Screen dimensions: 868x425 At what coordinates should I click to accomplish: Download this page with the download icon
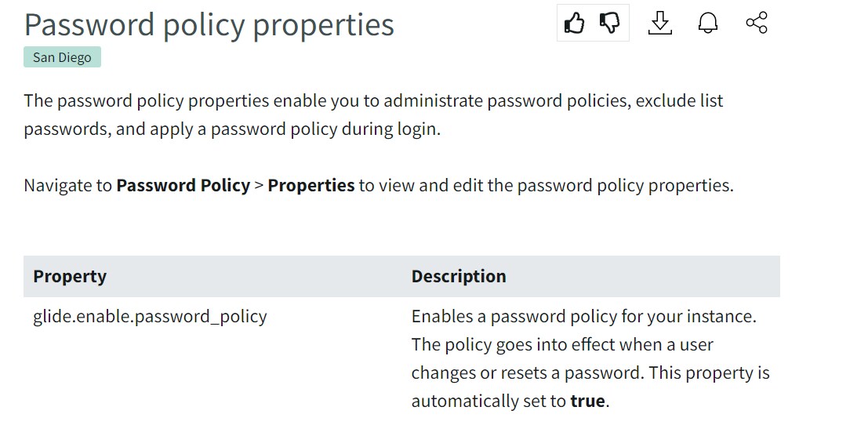(x=660, y=24)
